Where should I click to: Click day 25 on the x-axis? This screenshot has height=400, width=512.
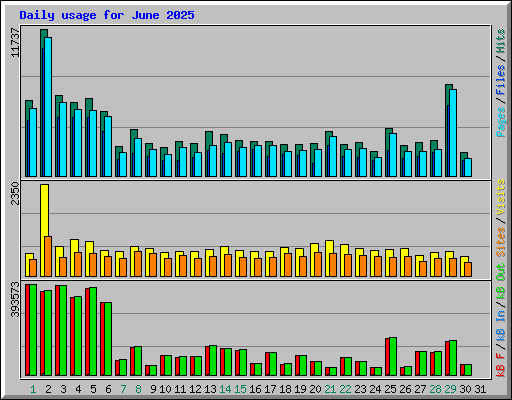pyautogui.click(x=390, y=389)
